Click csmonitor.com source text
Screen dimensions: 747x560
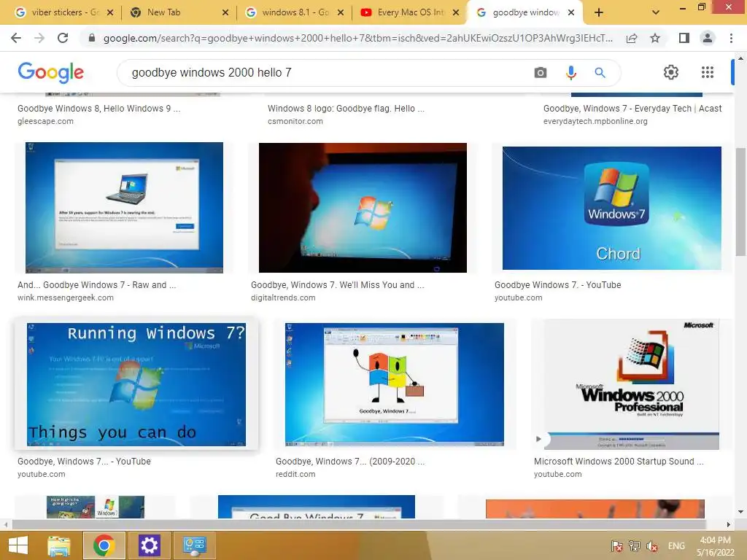tap(295, 121)
